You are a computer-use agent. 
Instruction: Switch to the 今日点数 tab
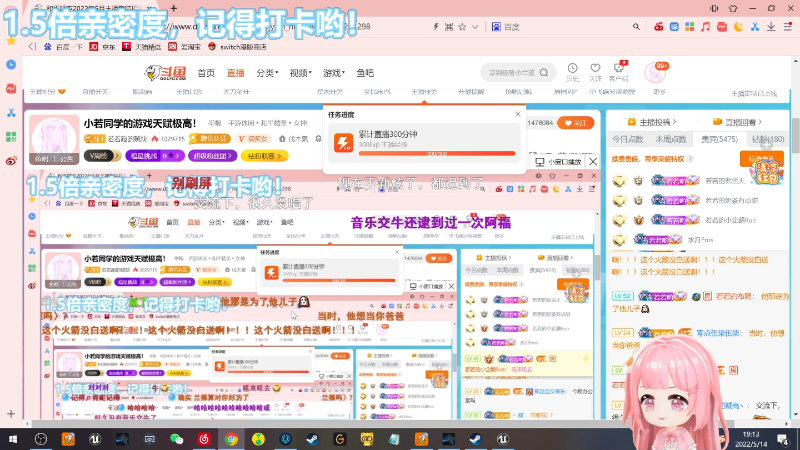pyautogui.click(x=628, y=139)
